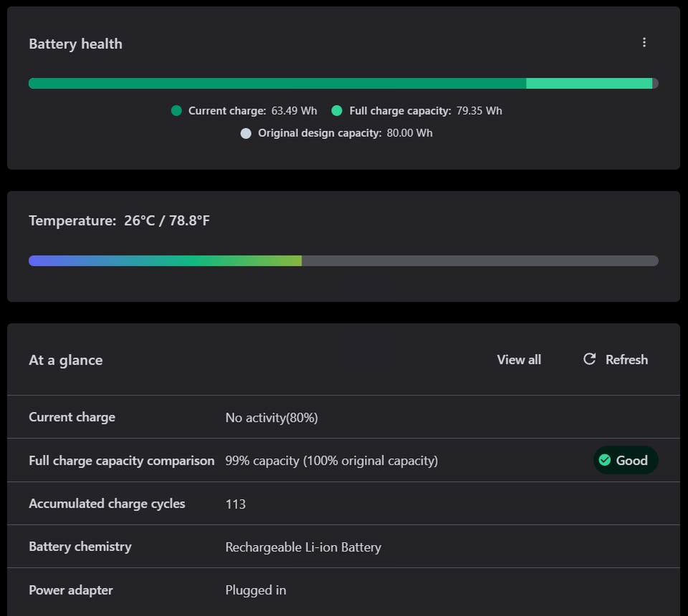The width and height of the screenshot is (688, 616).
Task: Click the Battery health heading
Action: pyautogui.click(x=75, y=44)
